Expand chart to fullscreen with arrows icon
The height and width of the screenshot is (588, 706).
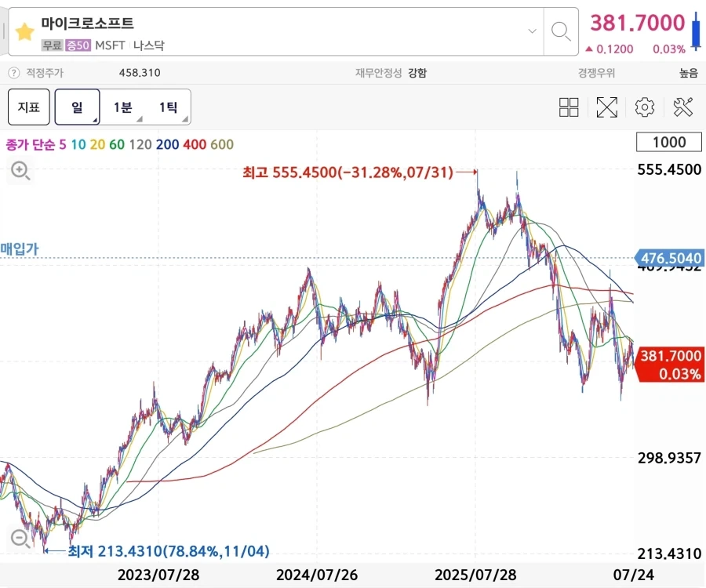[606, 107]
